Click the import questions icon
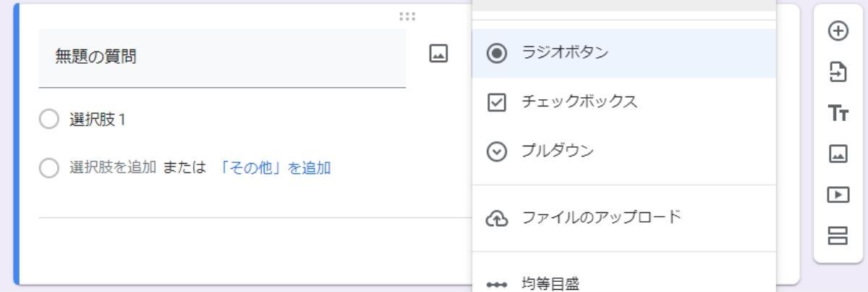 [837, 72]
